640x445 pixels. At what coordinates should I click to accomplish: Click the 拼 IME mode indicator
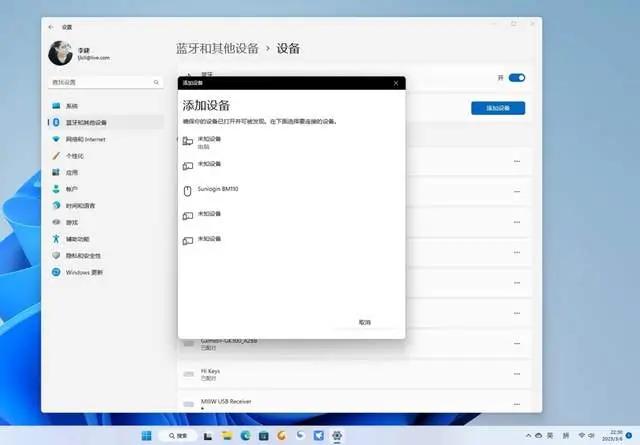click(566, 436)
